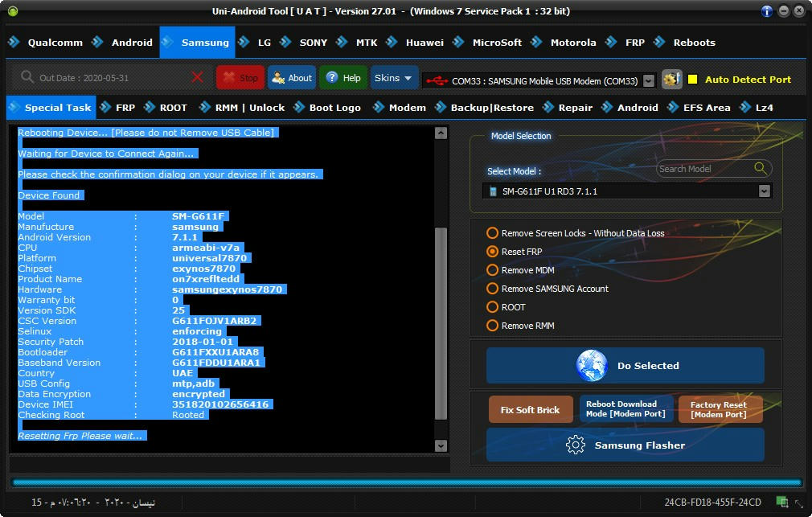Click the arrow icon before Modem
This screenshot has height=517, width=812.
click(379, 107)
